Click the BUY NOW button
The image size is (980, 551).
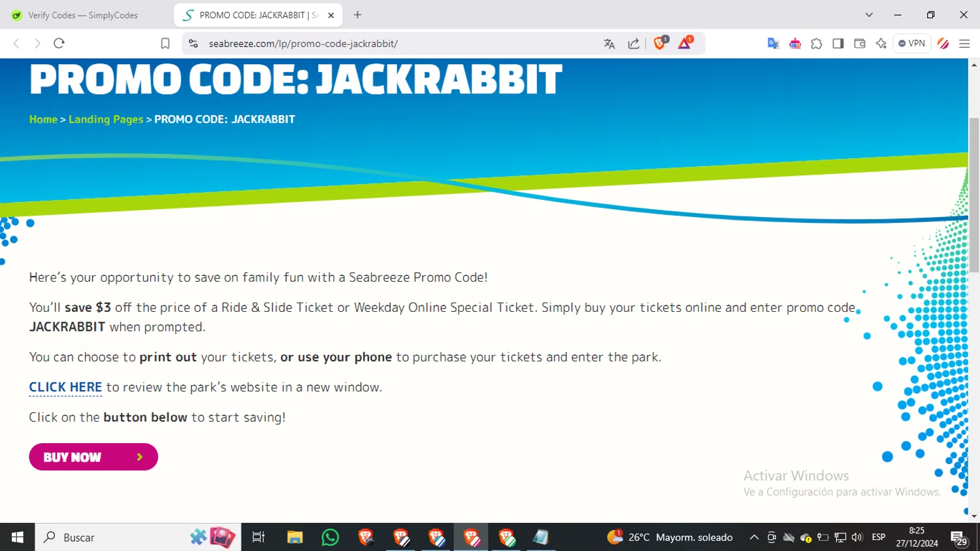pyautogui.click(x=93, y=457)
